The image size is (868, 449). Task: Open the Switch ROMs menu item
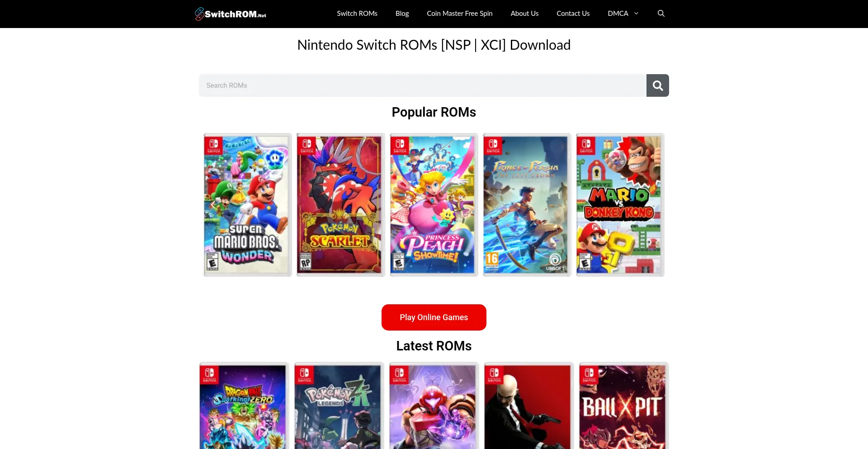point(357,14)
